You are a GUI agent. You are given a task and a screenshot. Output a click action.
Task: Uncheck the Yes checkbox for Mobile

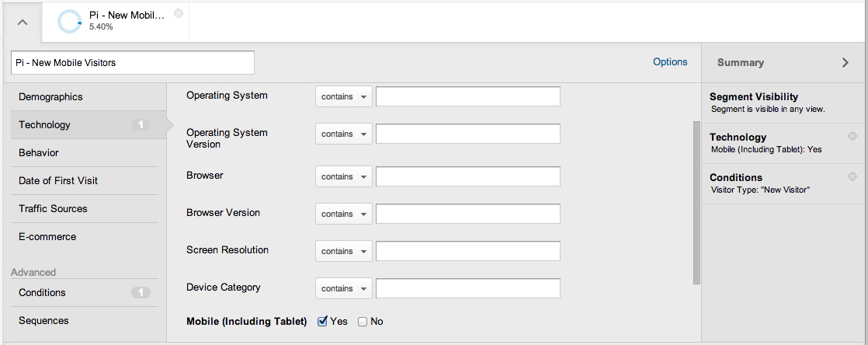pos(322,321)
